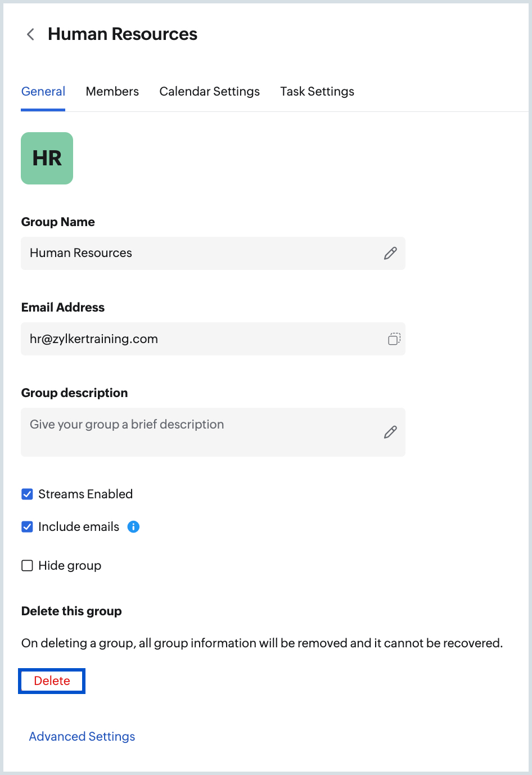Enable the Hide group checkbox

[27, 565]
